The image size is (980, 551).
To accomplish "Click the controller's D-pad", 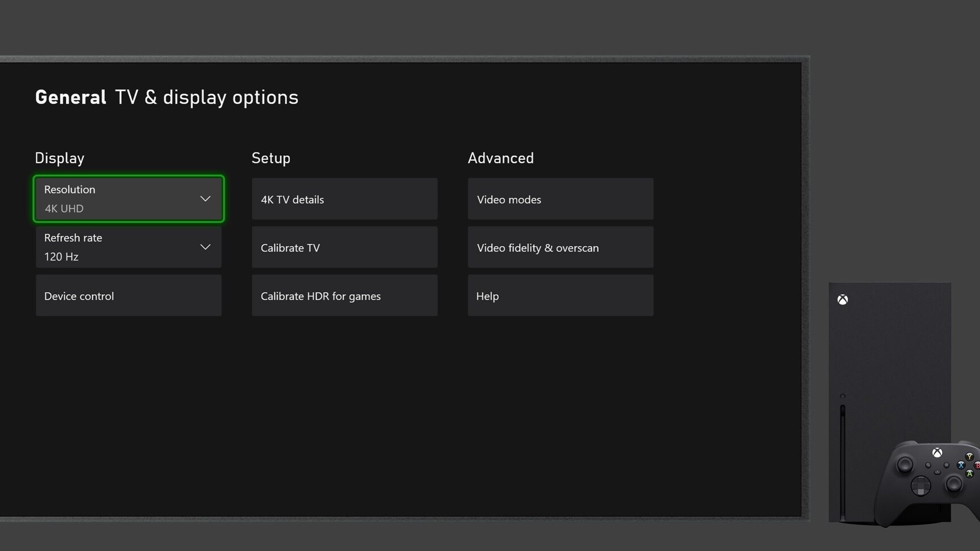I will (920, 486).
